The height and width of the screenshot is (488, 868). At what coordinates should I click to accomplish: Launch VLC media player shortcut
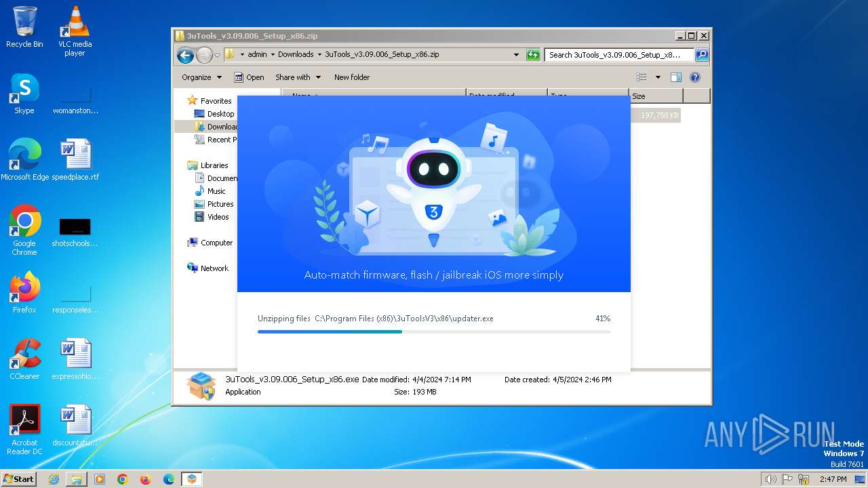tap(75, 31)
